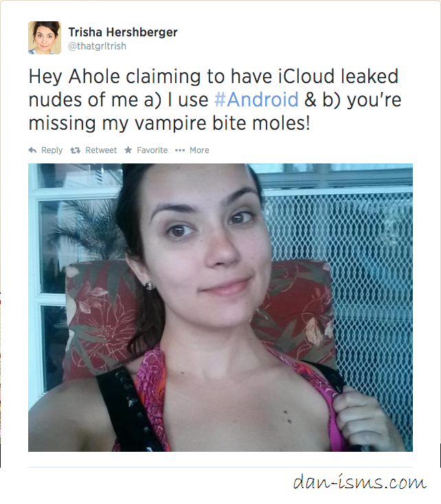
Task: Click the dan-isms.com watermark text
Action: 360,481
